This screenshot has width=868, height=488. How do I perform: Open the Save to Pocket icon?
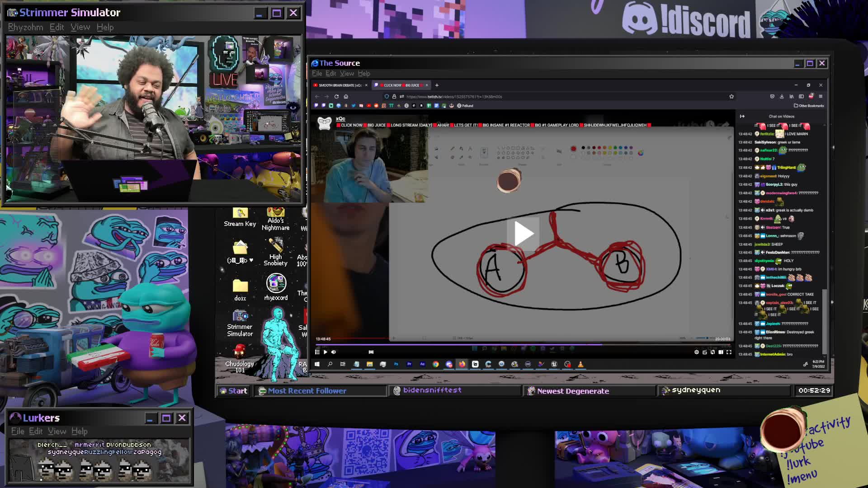pyautogui.click(x=772, y=96)
